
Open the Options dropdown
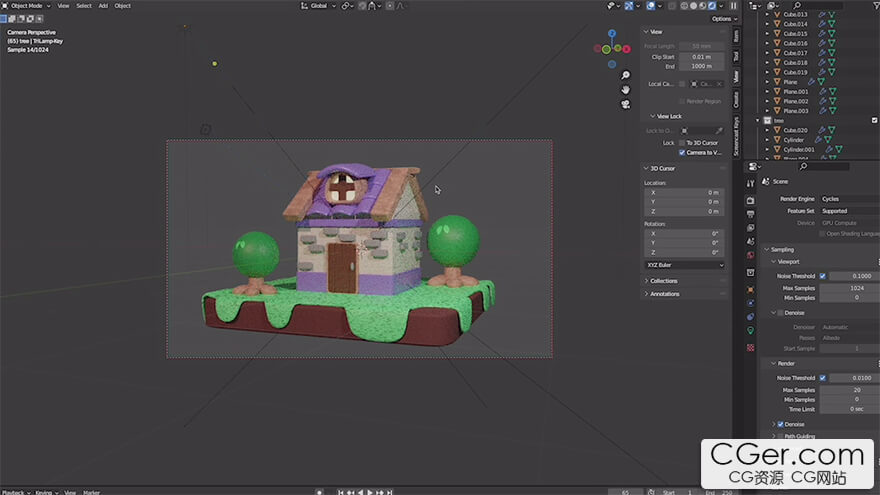(724, 19)
